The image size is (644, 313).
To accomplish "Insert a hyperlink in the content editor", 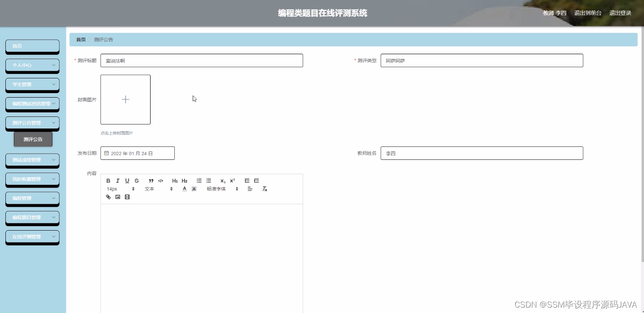I will (x=108, y=197).
